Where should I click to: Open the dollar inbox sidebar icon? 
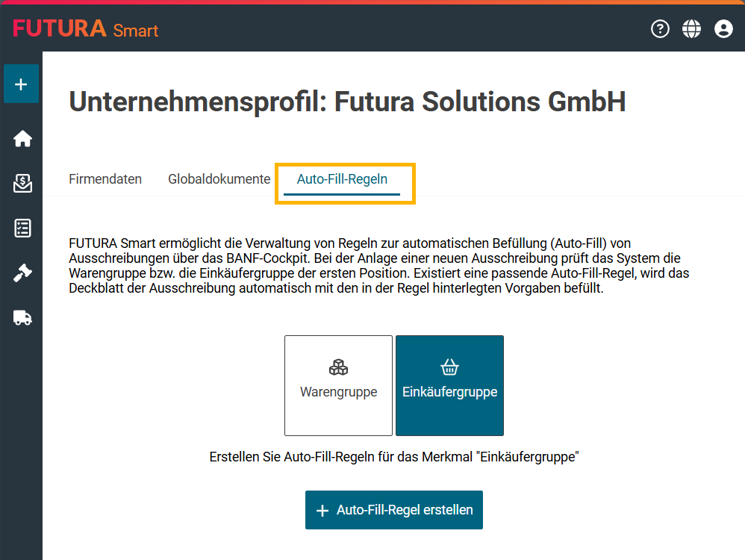pos(22,183)
